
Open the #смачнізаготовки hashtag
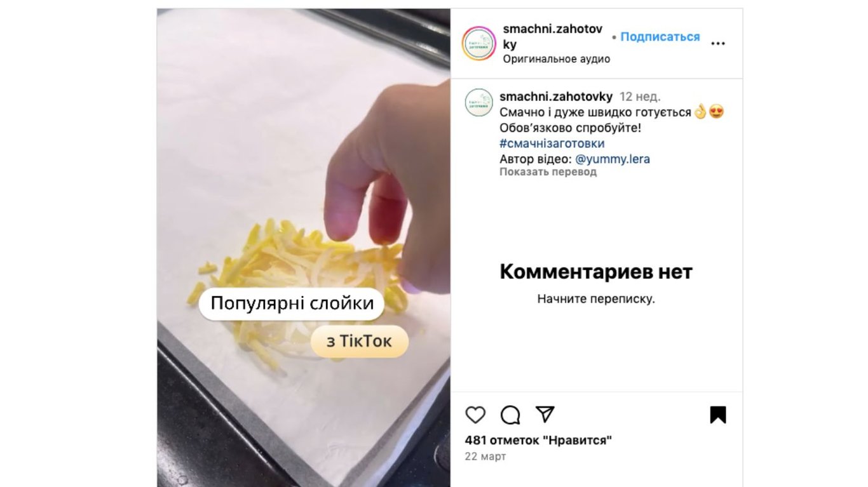point(552,143)
